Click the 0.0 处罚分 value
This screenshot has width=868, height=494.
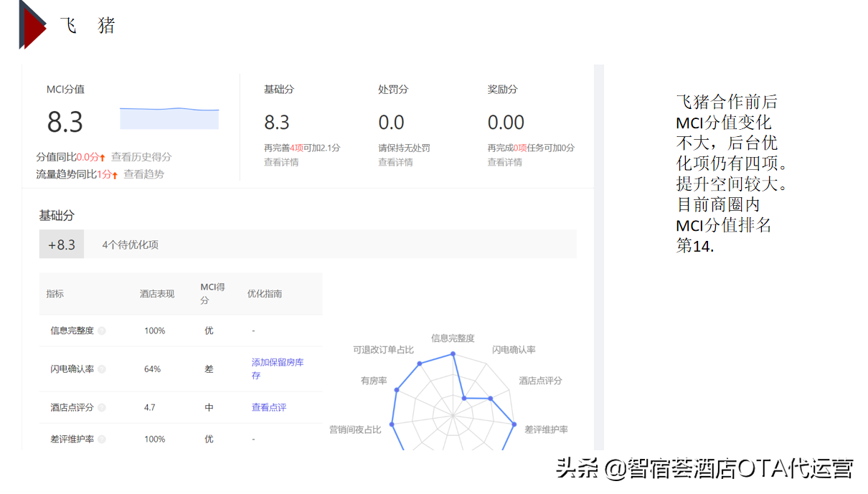coord(391,123)
